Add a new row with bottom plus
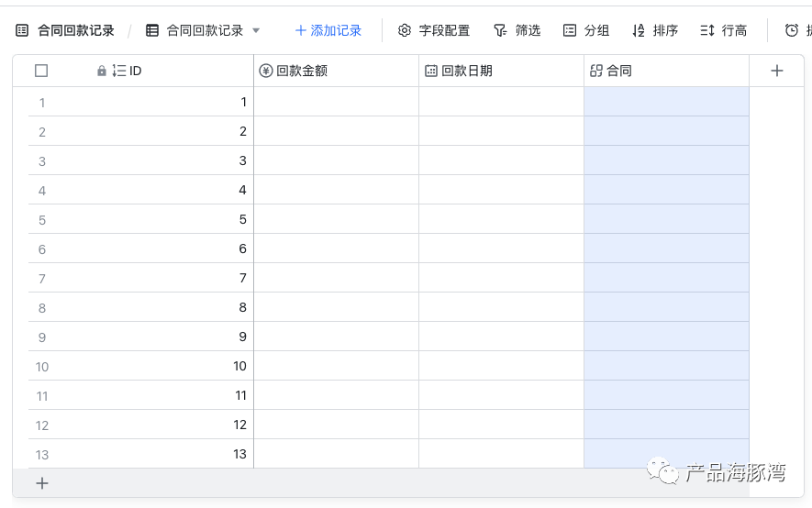812x508 pixels. pos(42,483)
